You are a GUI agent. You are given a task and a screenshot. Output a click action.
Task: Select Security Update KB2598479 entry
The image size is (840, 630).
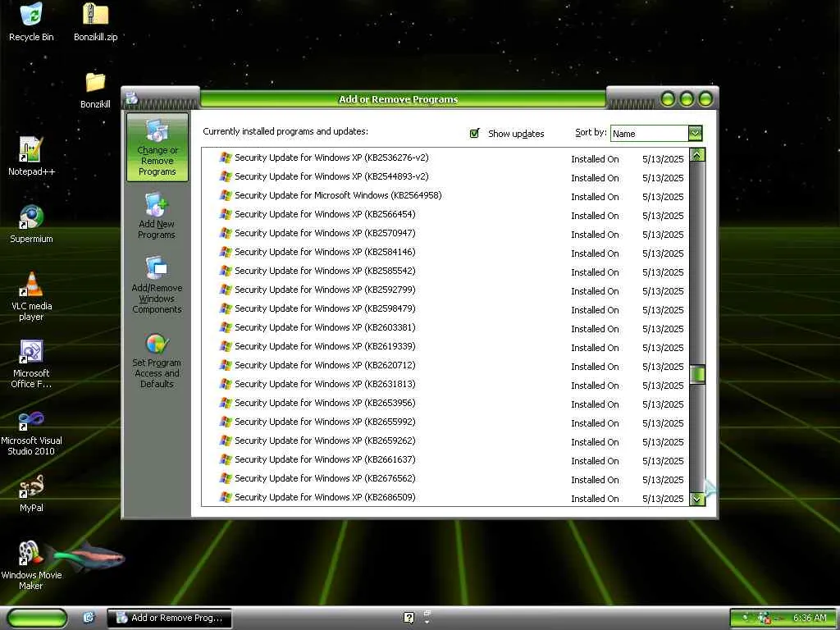pos(445,308)
